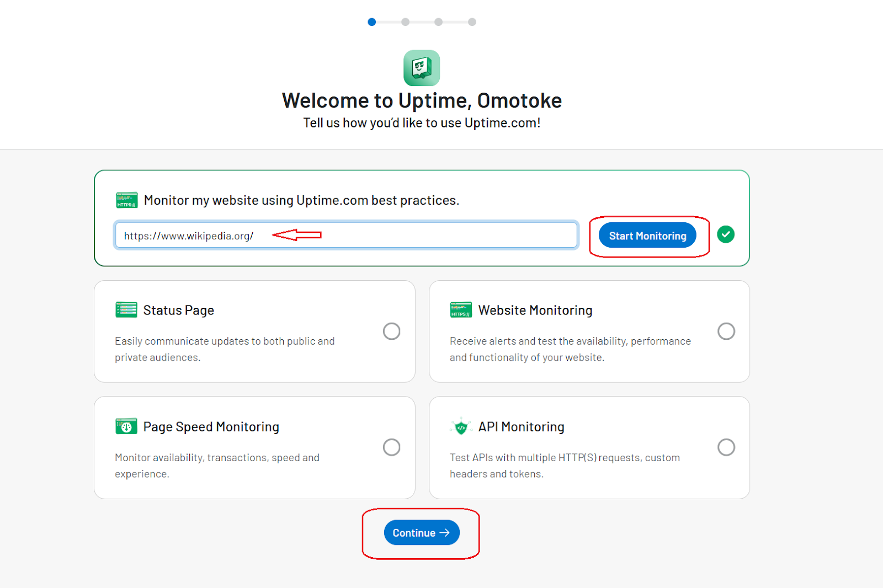Click "Tell us how you'd like to use Uptime.com!"
Viewport: 883px width, 588px height.
click(422, 122)
